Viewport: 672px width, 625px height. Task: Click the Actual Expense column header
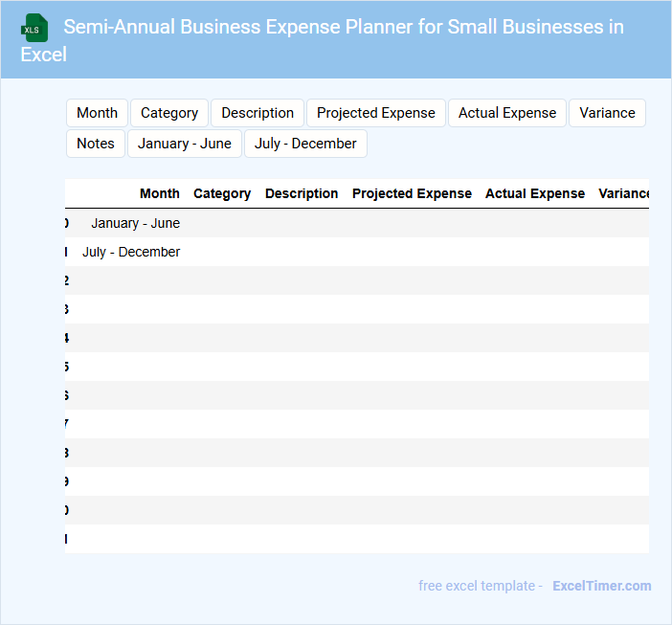pos(534,193)
